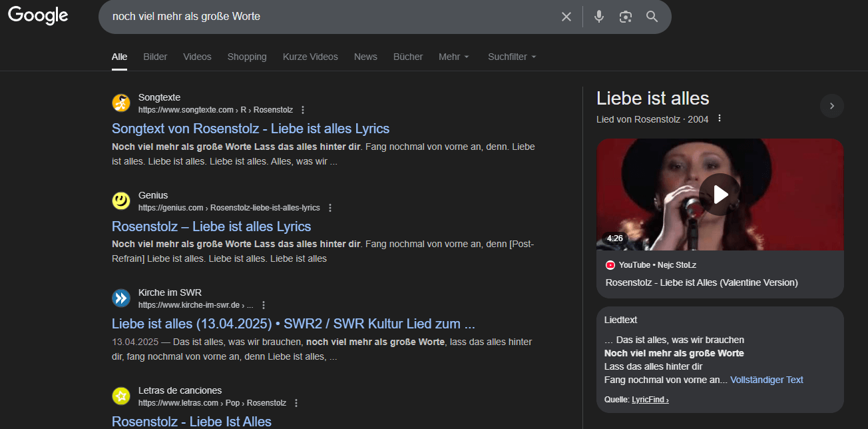868x429 pixels.
Task: Open the SWR2 Kultur Lied zum result
Action: click(294, 324)
